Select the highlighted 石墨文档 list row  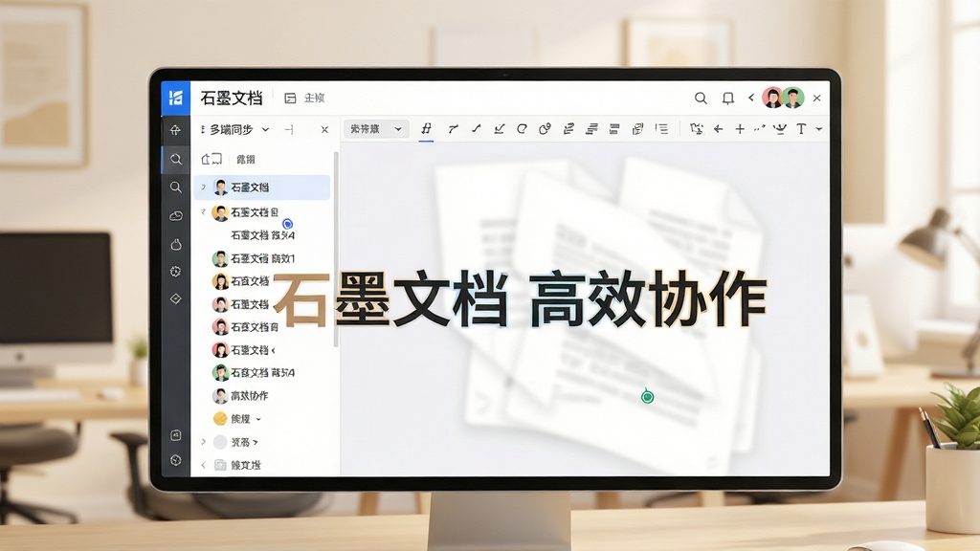262,187
